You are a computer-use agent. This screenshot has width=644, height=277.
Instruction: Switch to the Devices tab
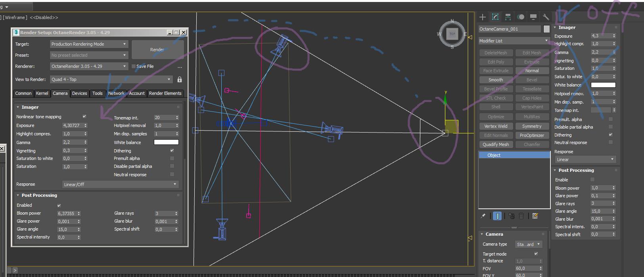point(79,94)
